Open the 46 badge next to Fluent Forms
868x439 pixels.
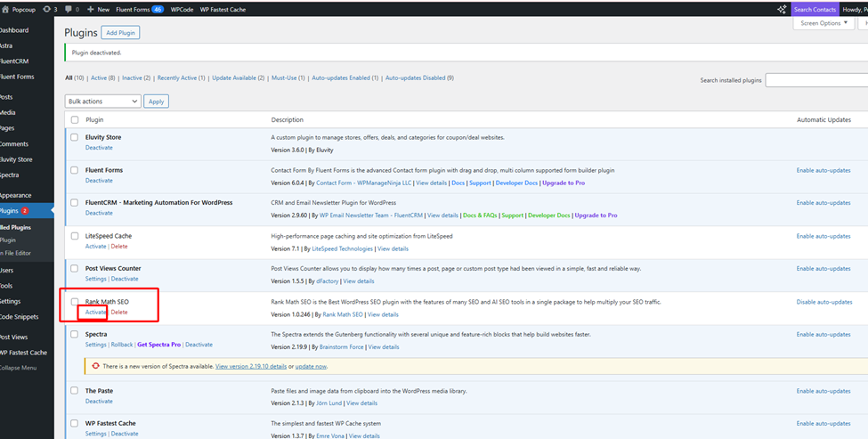point(158,10)
